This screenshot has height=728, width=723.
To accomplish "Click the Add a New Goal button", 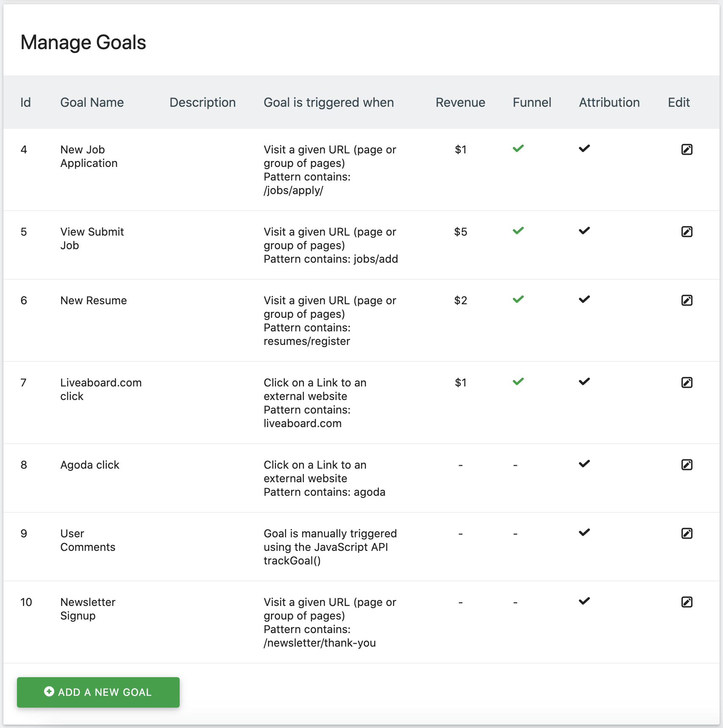I will coord(98,692).
